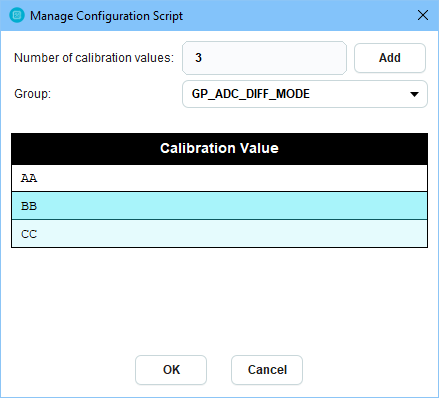This screenshot has width=439, height=398.
Task: Click the Cancel button
Action: 267,370
